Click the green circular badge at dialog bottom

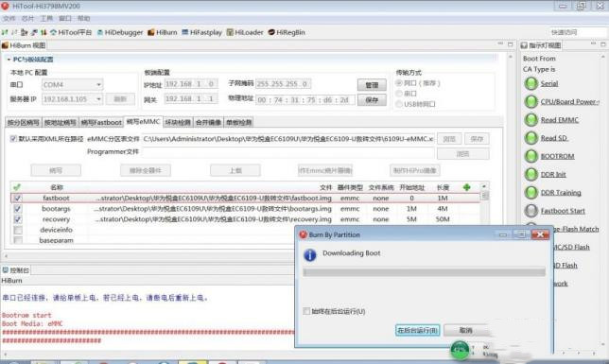click(460, 350)
